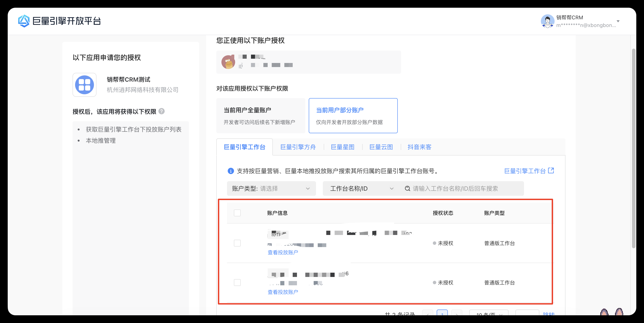Switch to the 巨量引擎方舟 tab

pyautogui.click(x=298, y=147)
